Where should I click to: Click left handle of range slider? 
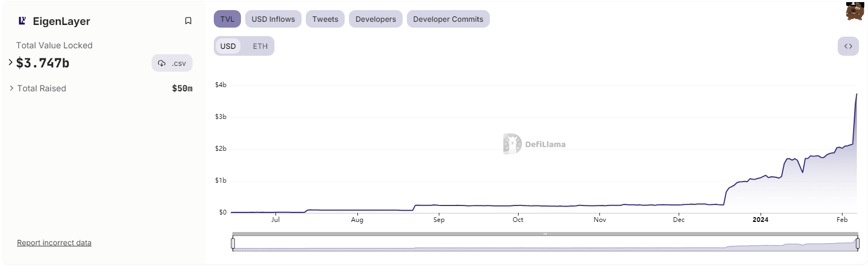pyautogui.click(x=233, y=243)
